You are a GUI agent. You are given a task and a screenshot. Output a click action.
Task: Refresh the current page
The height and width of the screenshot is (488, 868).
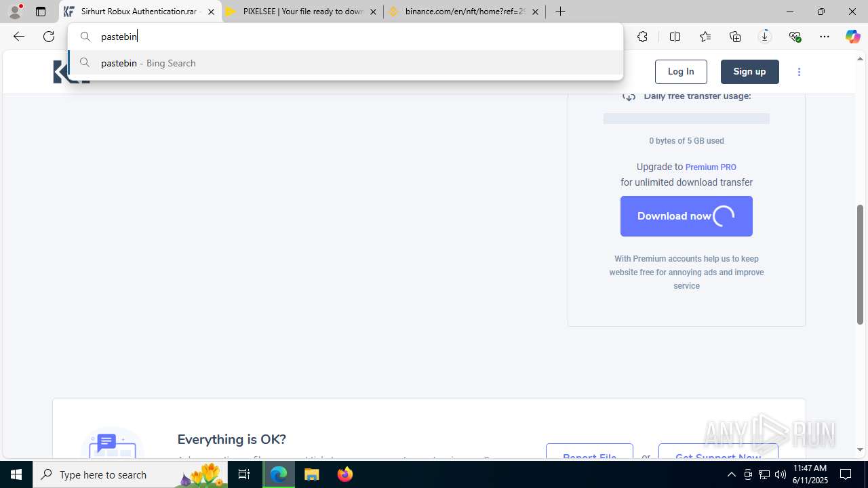[49, 37]
